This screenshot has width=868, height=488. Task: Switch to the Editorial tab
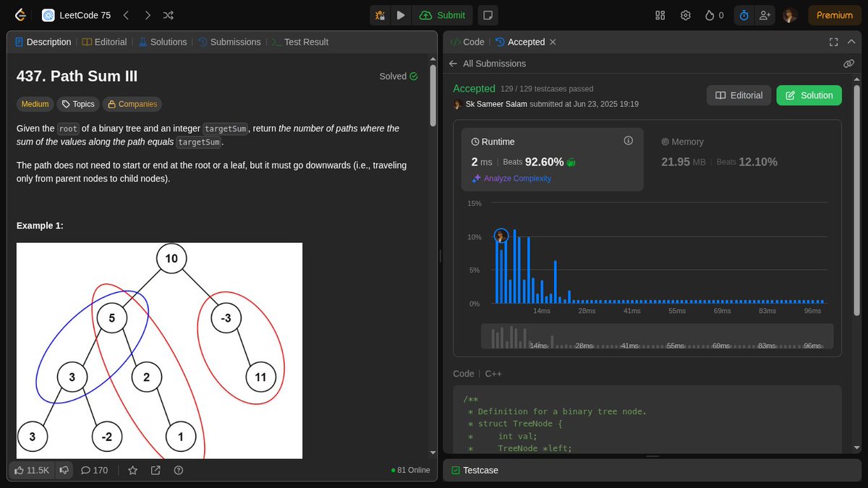104,42
